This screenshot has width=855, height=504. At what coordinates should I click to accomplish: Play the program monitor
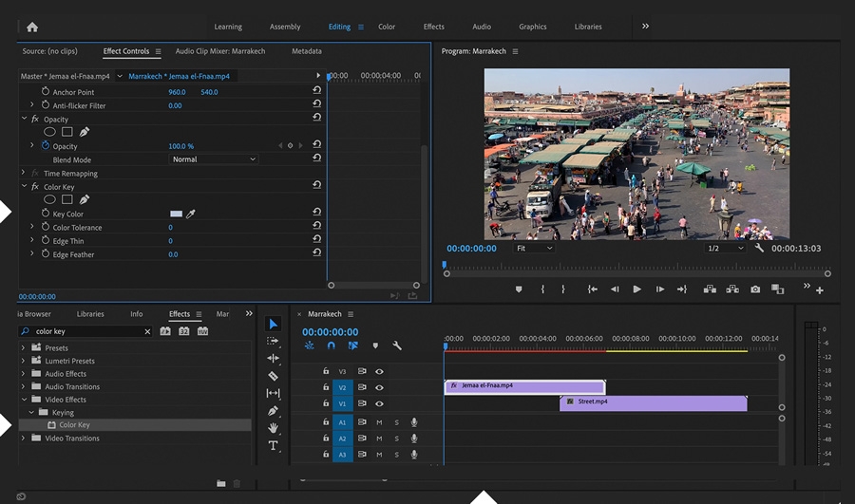636,289
